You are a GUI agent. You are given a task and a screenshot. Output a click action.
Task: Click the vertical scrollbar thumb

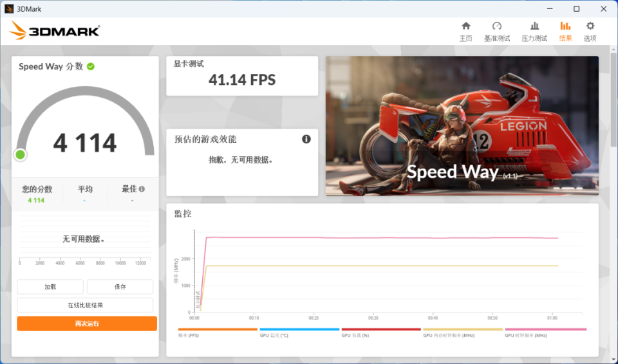613,99
